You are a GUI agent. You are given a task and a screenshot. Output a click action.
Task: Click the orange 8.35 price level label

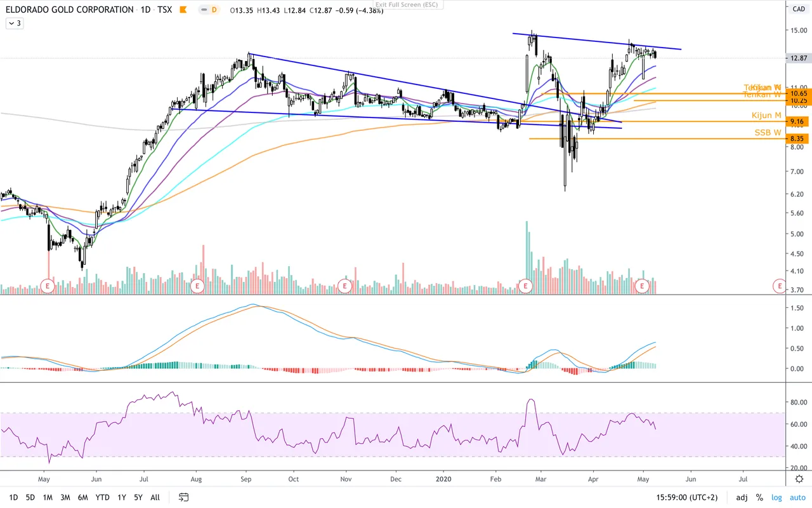(x=798, y=138)
